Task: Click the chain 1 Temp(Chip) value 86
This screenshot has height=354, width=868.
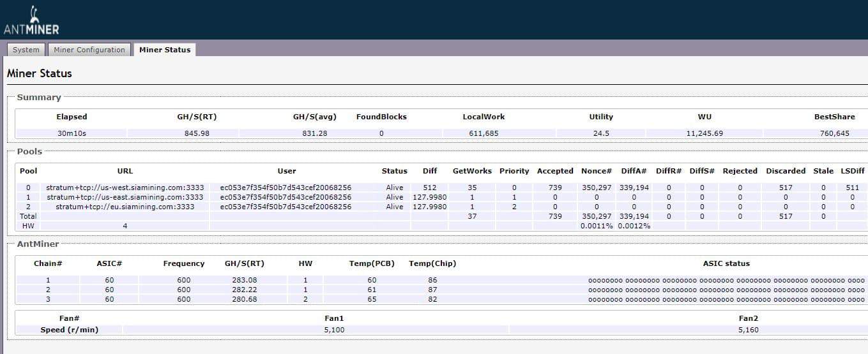Action: [432, 280]
